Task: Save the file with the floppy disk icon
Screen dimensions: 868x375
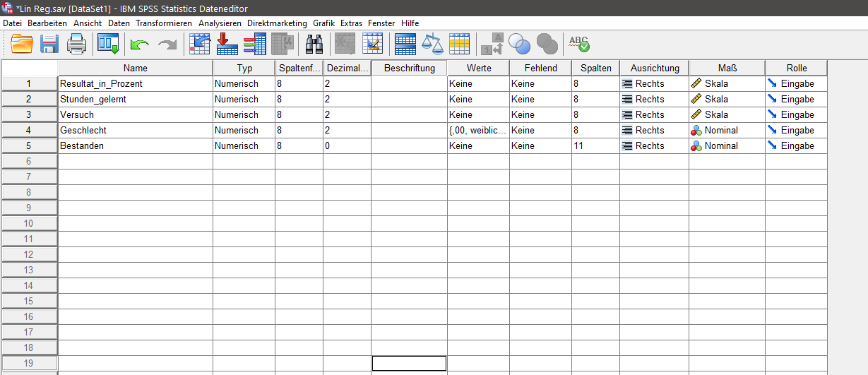Action: (x=49, y=44)
